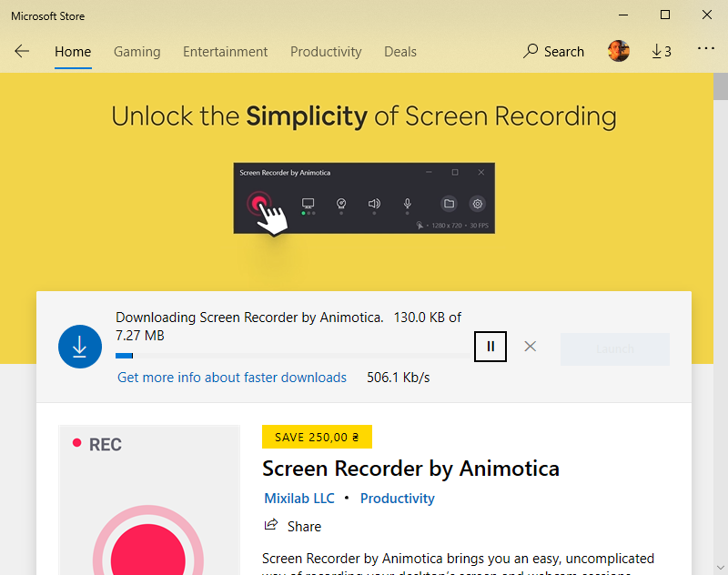
Task: Switch to the Gaming tab
Action: [137, 52]
